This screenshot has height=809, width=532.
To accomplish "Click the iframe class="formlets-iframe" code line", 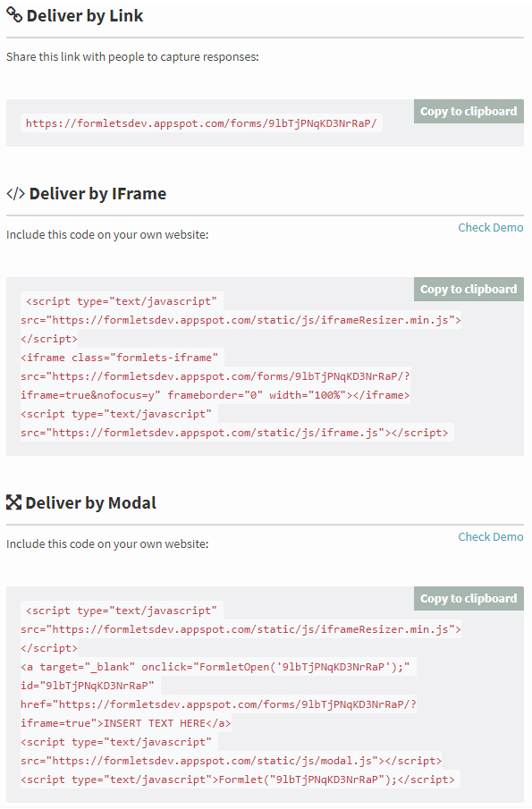I will pos(120,358).
